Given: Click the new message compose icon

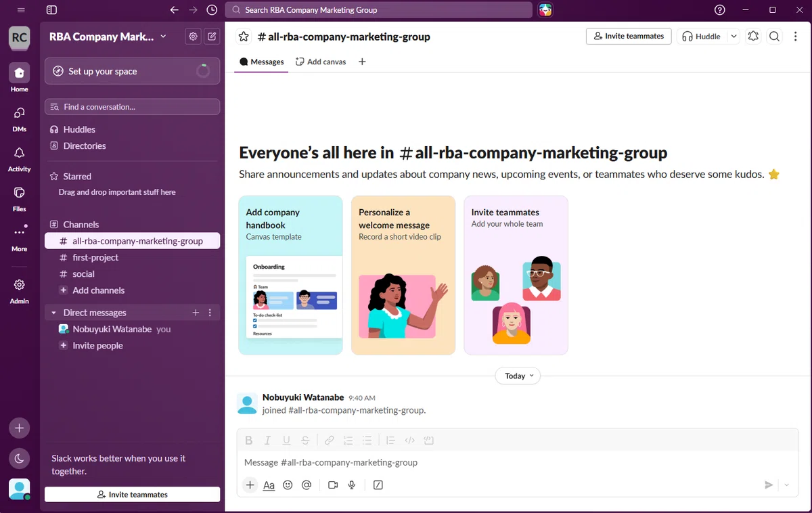Looking at the screenshot, I should pyautogui.click(x=212, y=37).
